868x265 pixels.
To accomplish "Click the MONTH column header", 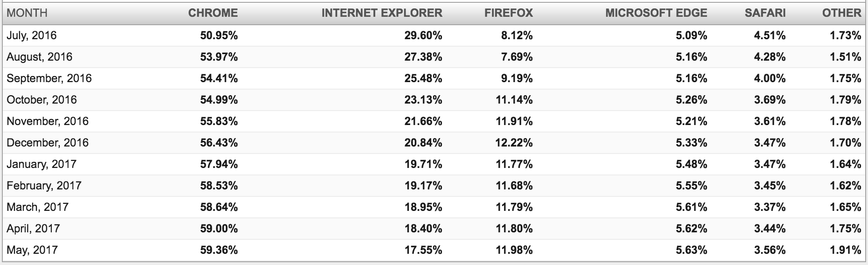I will [27, 13].
